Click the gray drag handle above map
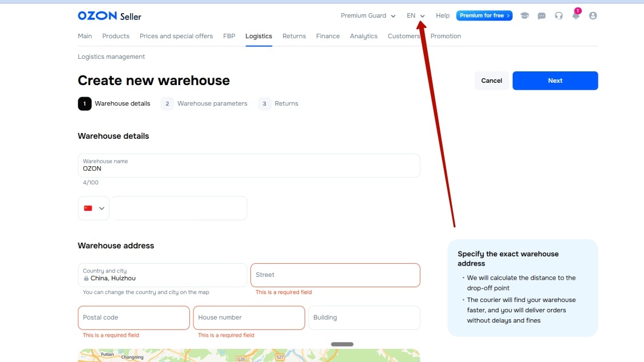 pos(342,344)
